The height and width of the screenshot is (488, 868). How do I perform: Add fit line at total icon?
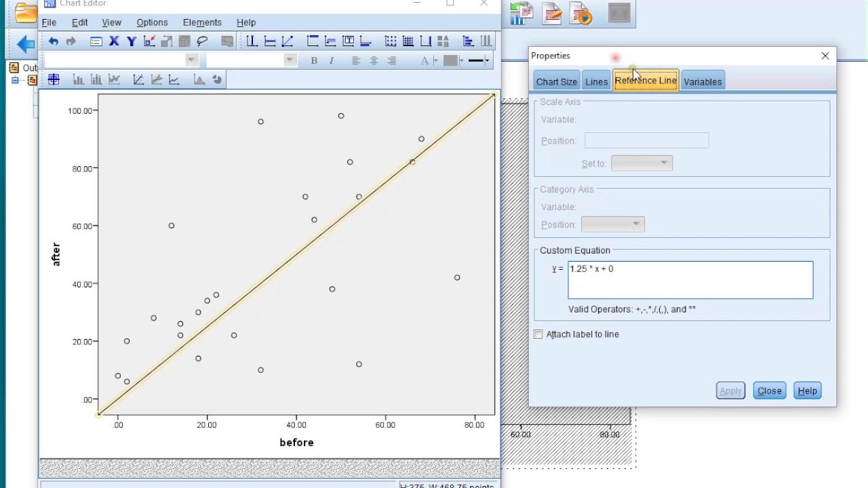pyautogui.click(x=138, y=79)
